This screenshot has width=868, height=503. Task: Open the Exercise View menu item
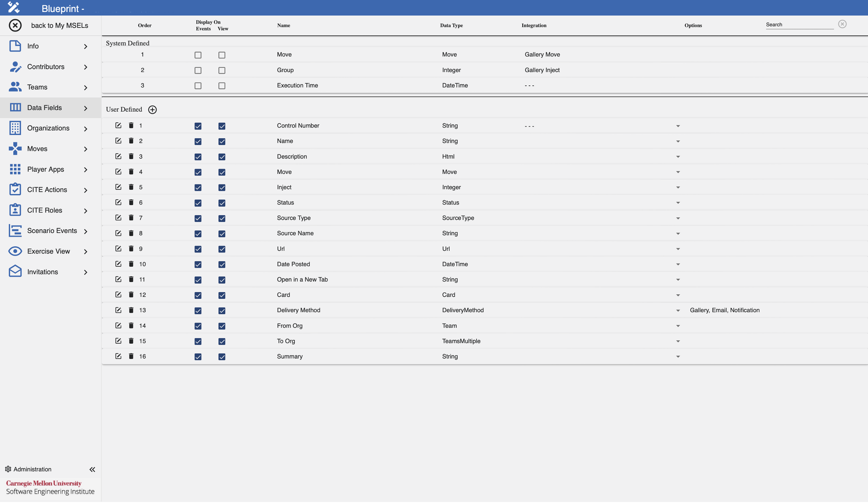click(49, 251)
